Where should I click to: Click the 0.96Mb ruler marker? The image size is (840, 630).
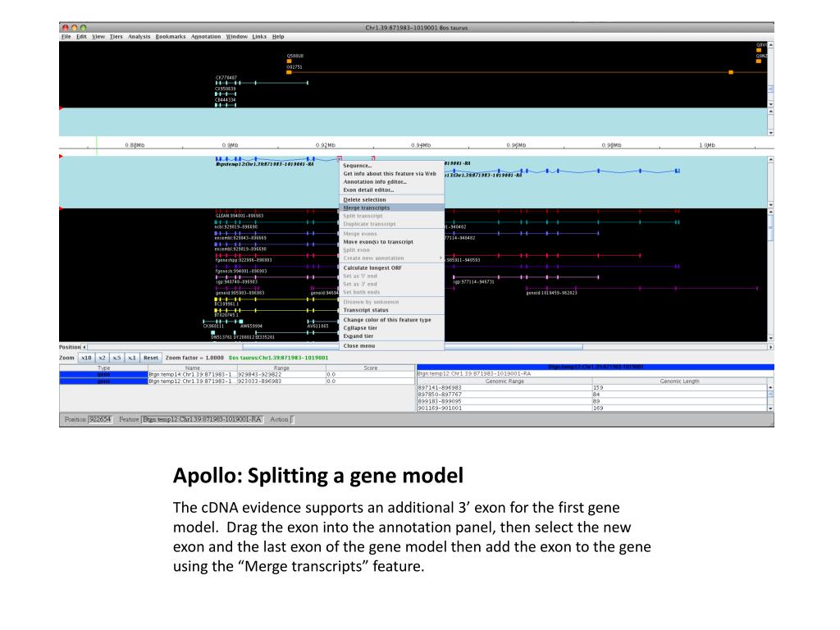(516, 145)
